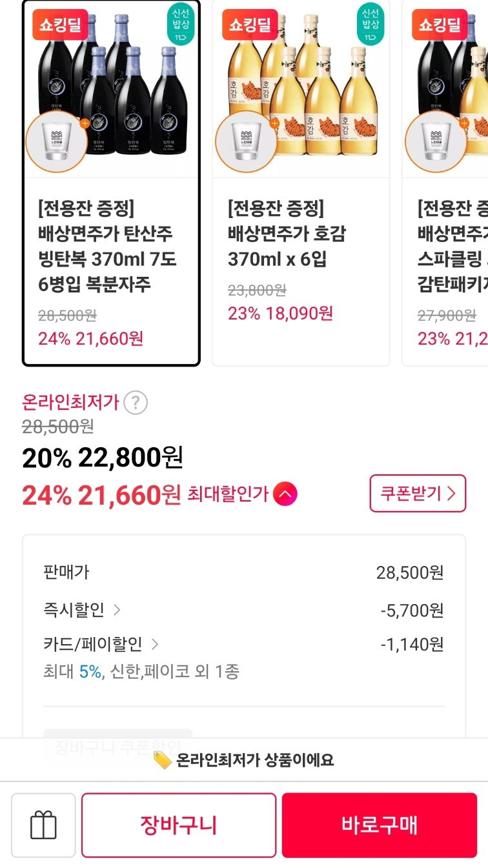Open the partially visible third 쇼킹딜 product card
Screen dimensions: 488x868
point(445,183)
